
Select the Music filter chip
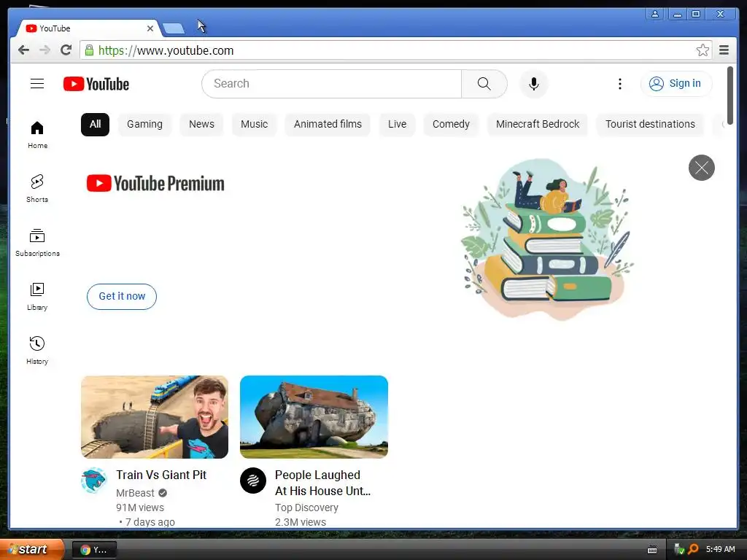tap(254, 124)
